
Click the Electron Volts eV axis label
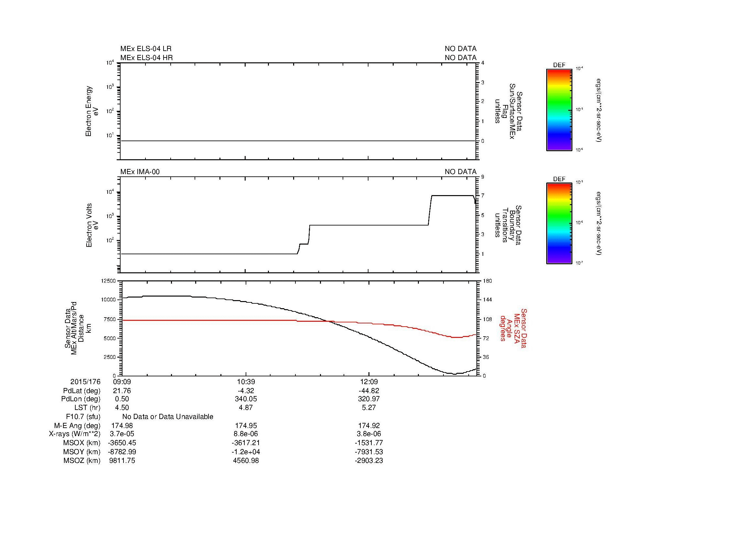click(x=92, y=225)
